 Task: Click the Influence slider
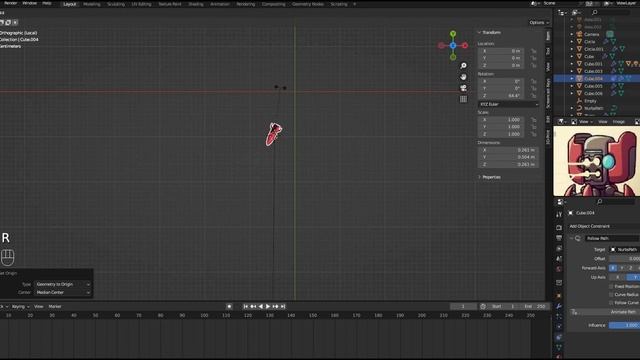point(624,325)
